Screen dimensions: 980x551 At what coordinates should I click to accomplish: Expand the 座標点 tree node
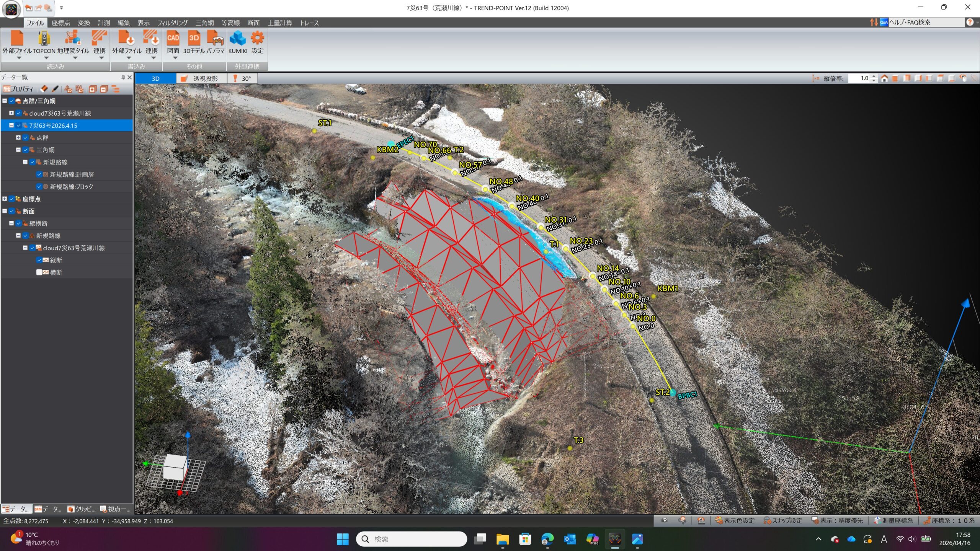pyautogui.click(x=5, y=199)
